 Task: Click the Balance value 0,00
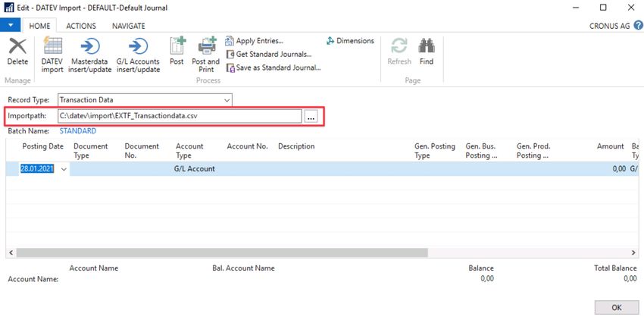click(487, 278)
